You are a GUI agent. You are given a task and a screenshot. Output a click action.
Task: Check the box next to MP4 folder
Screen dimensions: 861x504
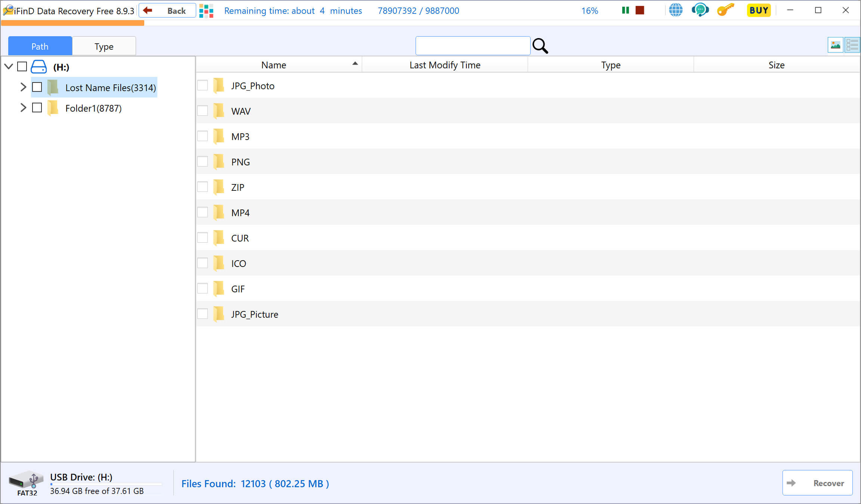[203, 212]
